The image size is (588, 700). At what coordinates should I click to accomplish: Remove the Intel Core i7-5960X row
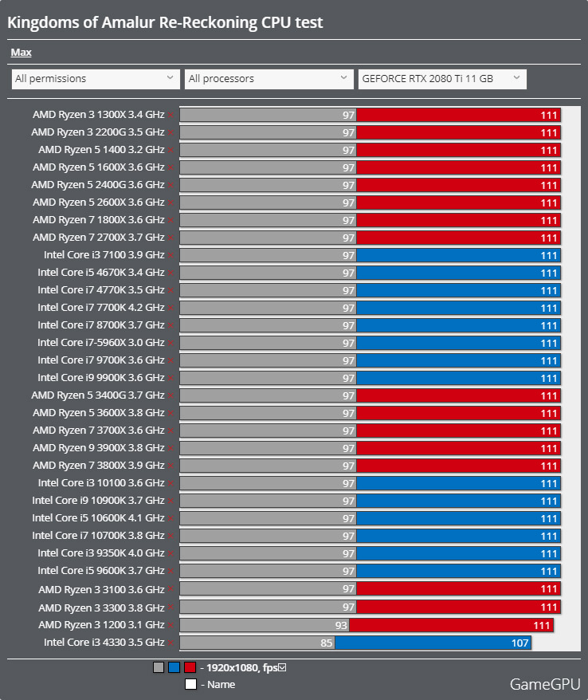pos(171,343)
